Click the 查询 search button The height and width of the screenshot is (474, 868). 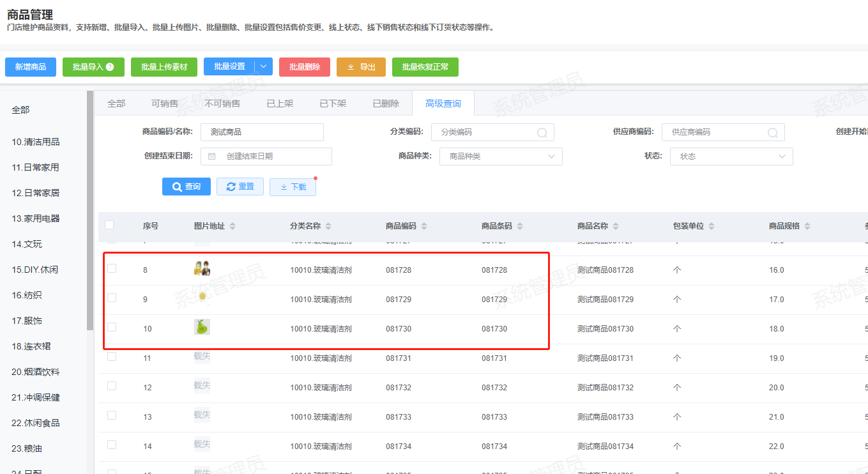pos(187,187)
